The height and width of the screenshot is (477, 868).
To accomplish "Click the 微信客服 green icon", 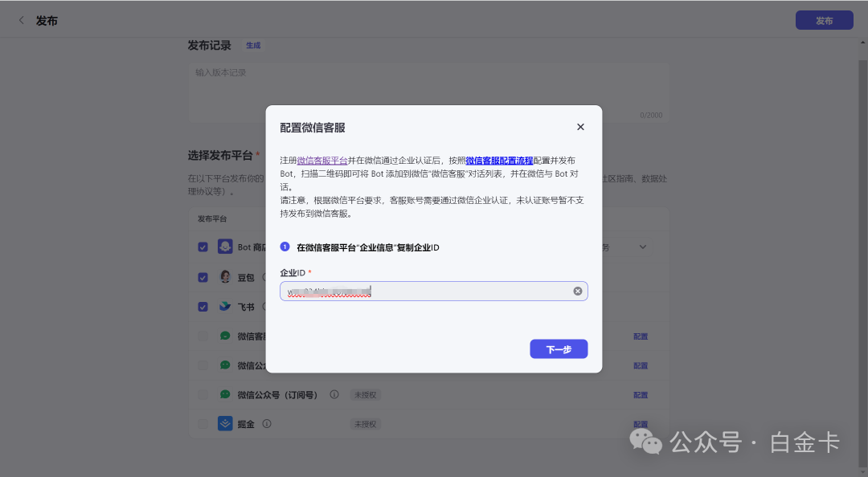I will tap(225, 336).
